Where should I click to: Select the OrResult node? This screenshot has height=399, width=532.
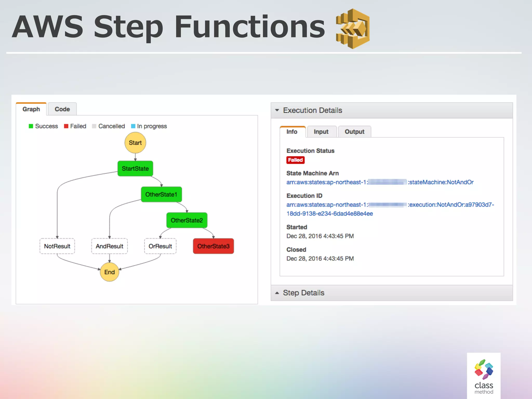coord(160,246)
